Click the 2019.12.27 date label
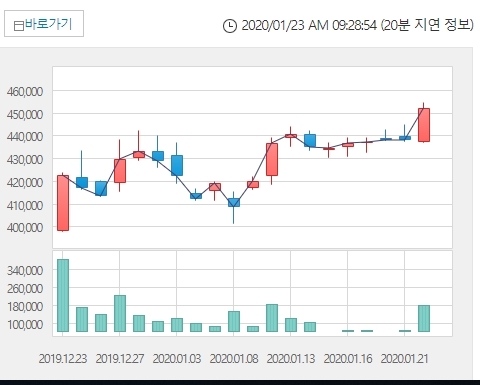Viewport: 480px width, 385px height. point(120,359)
